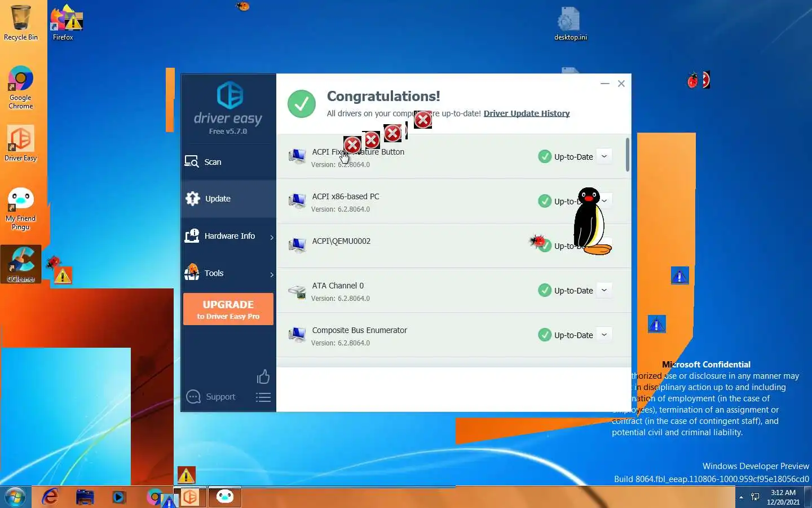This screenshot has height=508, width=812.
Task: Click ATA Channel 0 drive icon
Action: pos(297,291)
